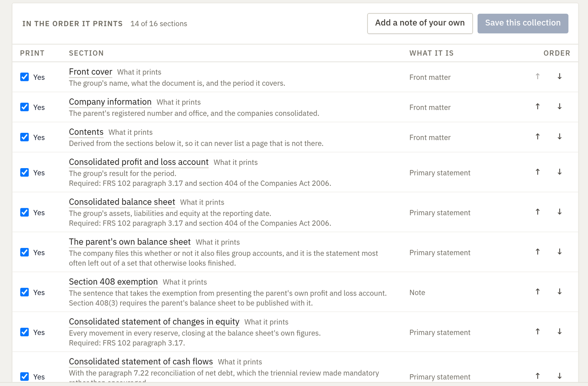
Task: Show what Consolidated statement of cash flows prints
Action: [x=240, y=362]
